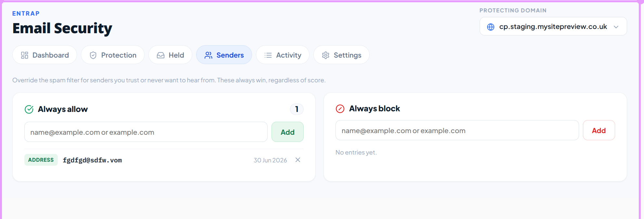Screen dimensions: 644x219
Task: Remove fgdfgd@sdfw.vom from allow list
Action: click(298, 160)
